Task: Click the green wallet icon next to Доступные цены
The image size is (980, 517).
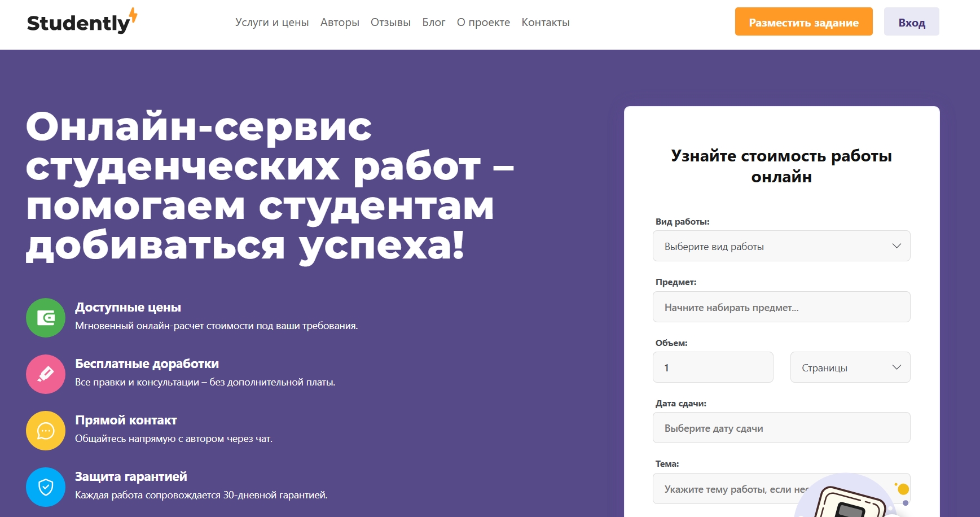Action: (45, 318)
